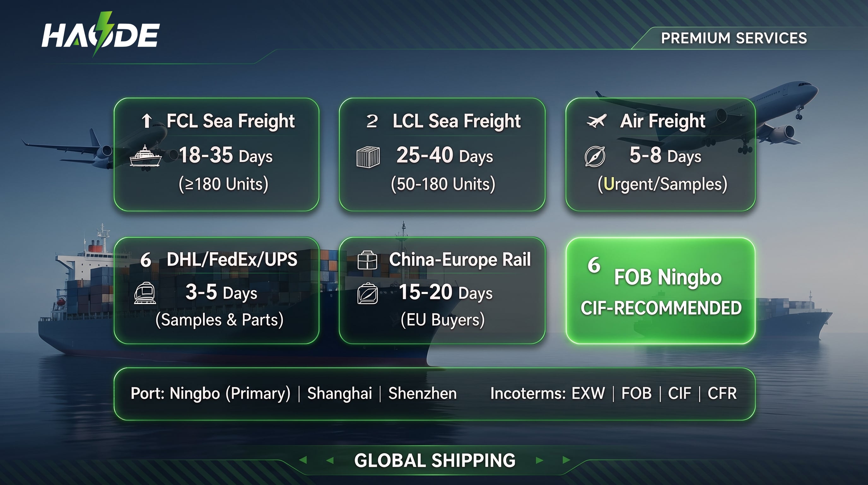Click the leaf bag icon beside 15-20 Days

pos(367,293)
